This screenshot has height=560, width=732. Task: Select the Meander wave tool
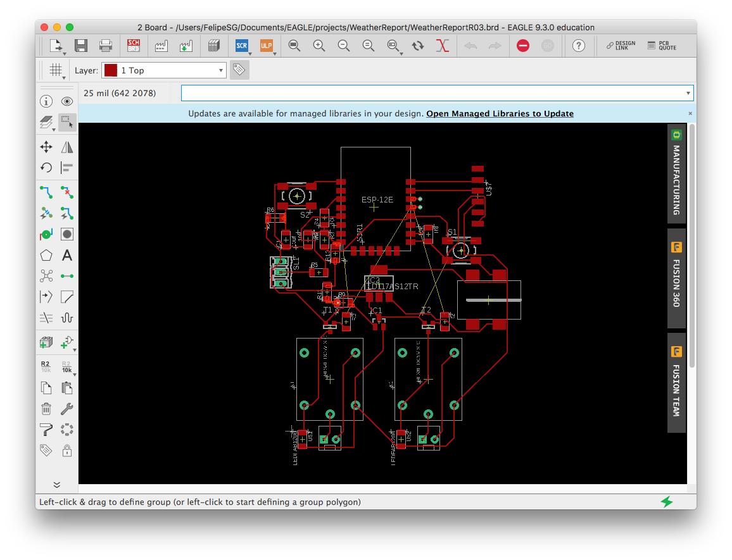(x=67, y=318)
